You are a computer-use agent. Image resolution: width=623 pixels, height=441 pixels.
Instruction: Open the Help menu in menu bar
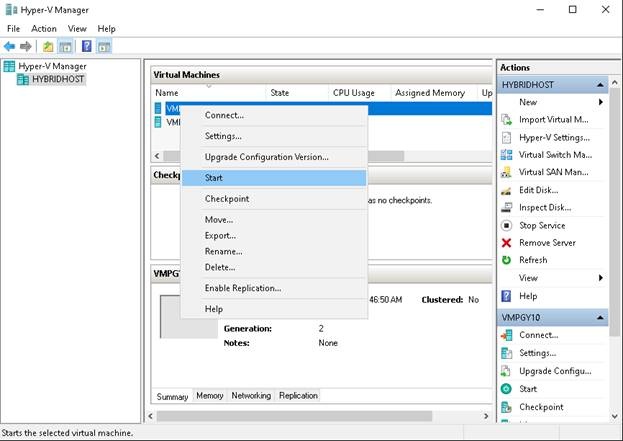point(106,29)
